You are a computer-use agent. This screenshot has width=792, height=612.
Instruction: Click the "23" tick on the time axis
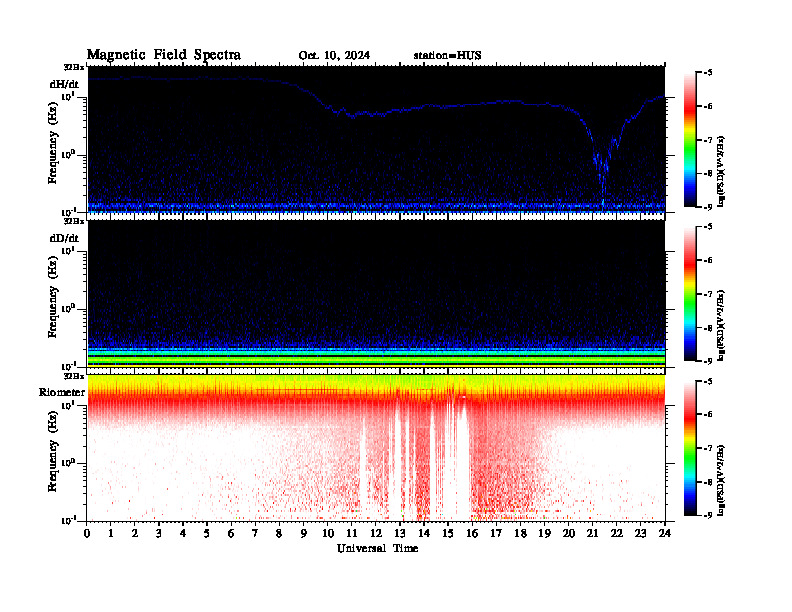point(640,534)
